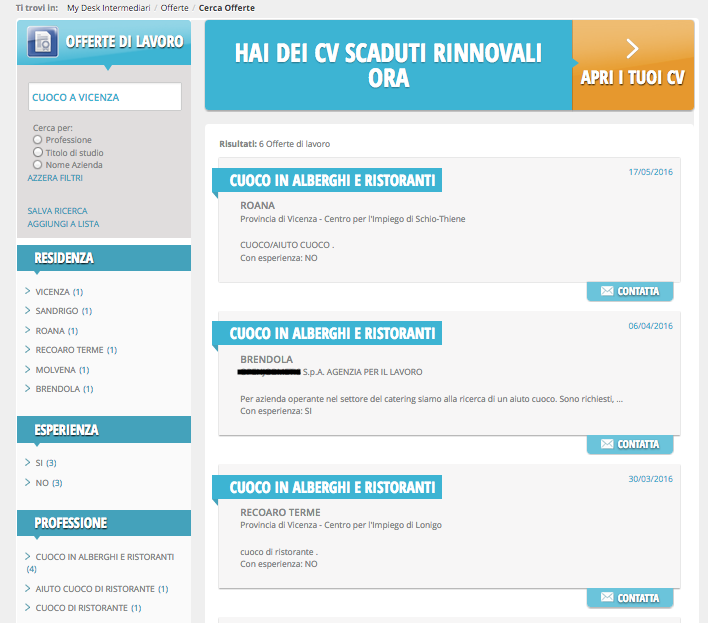The image size is (708, 623).
Task: Click the Offerte di Lavoro document icon
Action: [41, 42]
